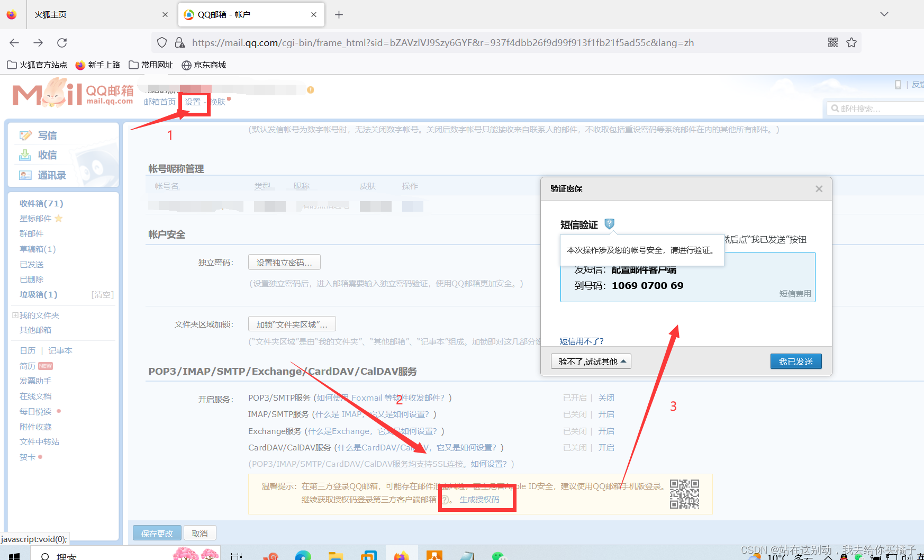Click the QQ邮箱 logo
Viewport: 924px width, 560px height.
(x=73, y=93)
